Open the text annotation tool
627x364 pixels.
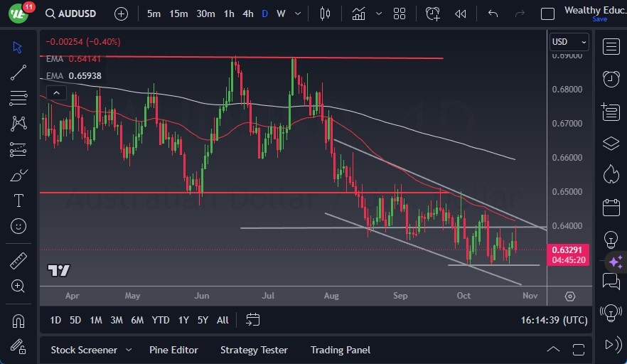point(18,200)
